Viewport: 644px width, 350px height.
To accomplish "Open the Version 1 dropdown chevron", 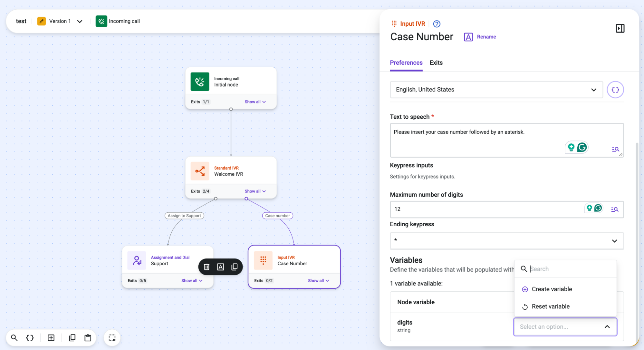I will [x=80, y=21].
